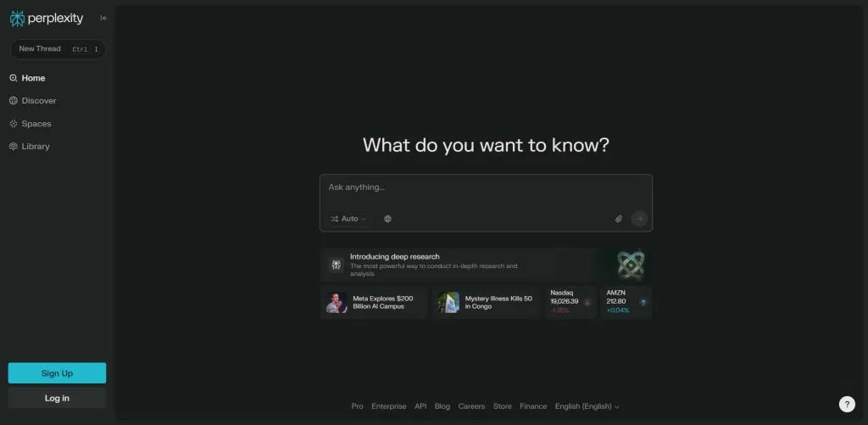Click the Log in button
The image size is (868, 425).
coord(57,398)
